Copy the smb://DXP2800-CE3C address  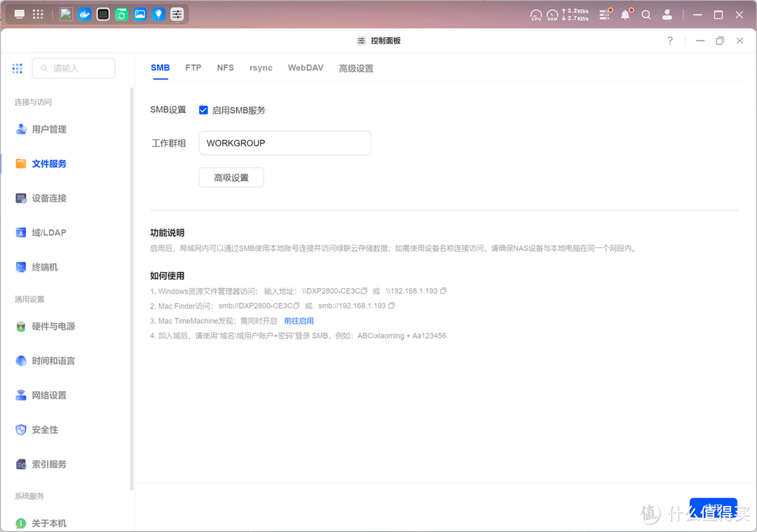pyautogui.click(x=296, y=306)
